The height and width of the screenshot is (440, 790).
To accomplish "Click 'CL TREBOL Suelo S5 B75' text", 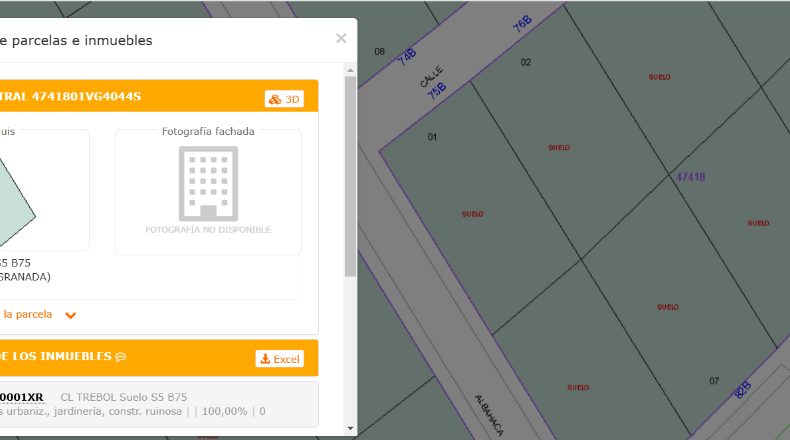I will (123, 397).
